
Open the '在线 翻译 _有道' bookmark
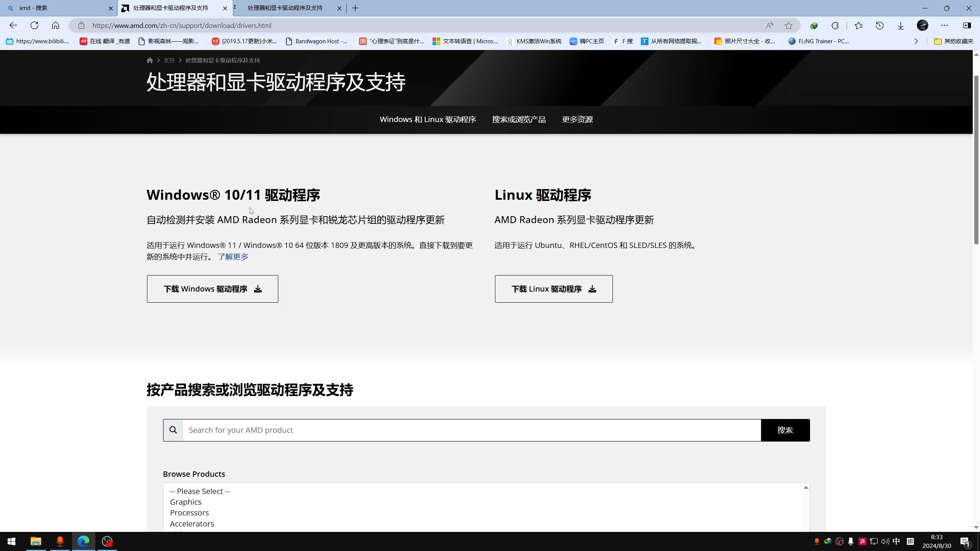[x=105, y=41]
